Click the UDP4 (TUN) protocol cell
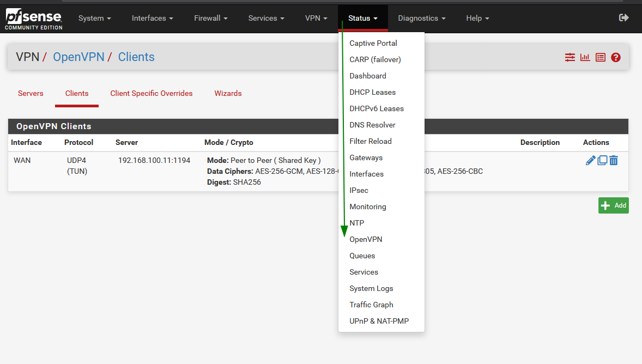 [x=77, y=166]
